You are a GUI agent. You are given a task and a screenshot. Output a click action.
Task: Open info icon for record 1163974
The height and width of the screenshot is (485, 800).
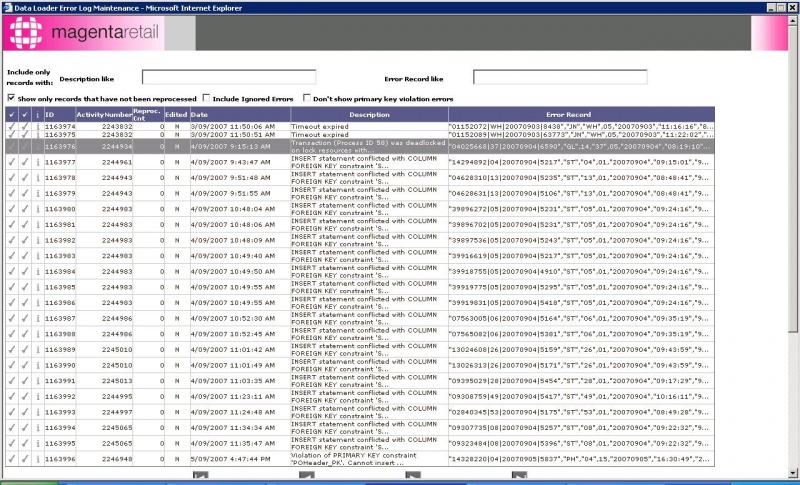click(x=38, y=126)
